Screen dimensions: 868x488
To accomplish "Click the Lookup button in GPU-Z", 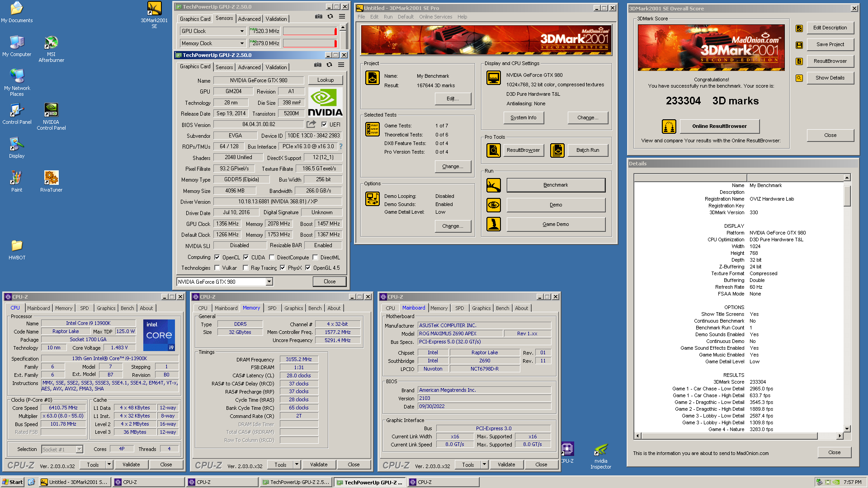I will click(325, 80).
